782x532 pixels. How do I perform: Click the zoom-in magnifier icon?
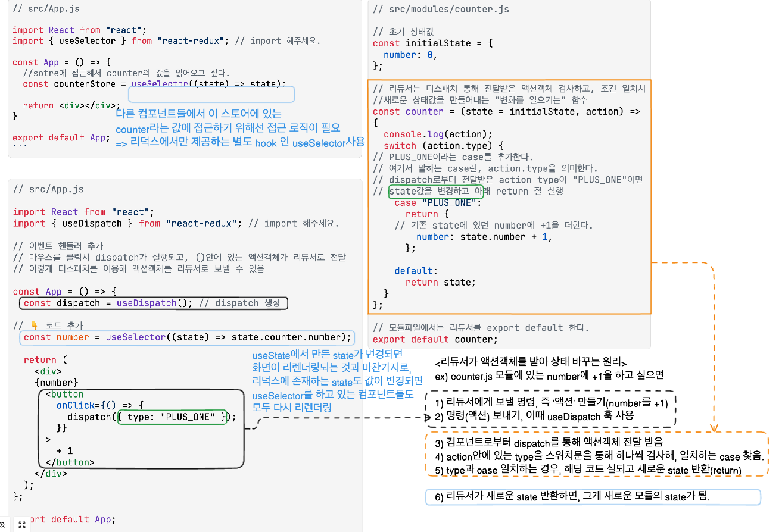click(2, 524)
